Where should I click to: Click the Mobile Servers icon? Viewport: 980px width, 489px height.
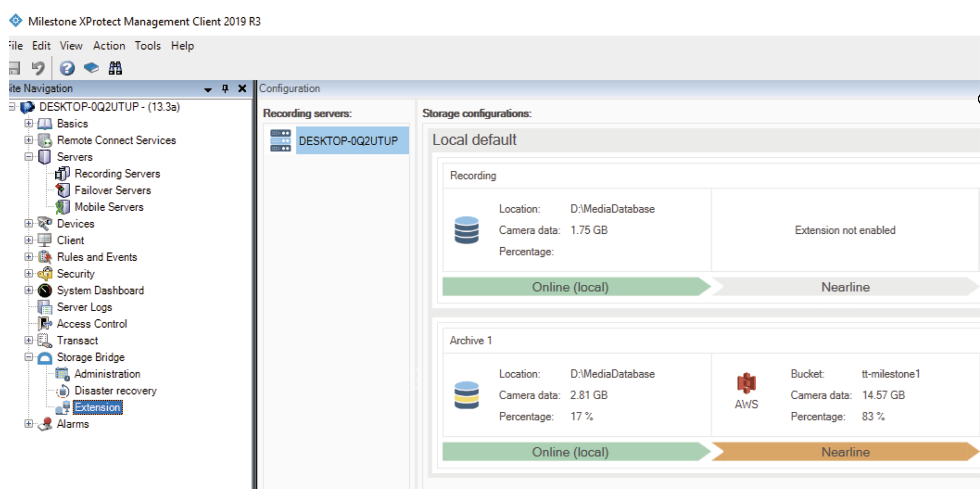pyautogui.click(x=63, y=207)
